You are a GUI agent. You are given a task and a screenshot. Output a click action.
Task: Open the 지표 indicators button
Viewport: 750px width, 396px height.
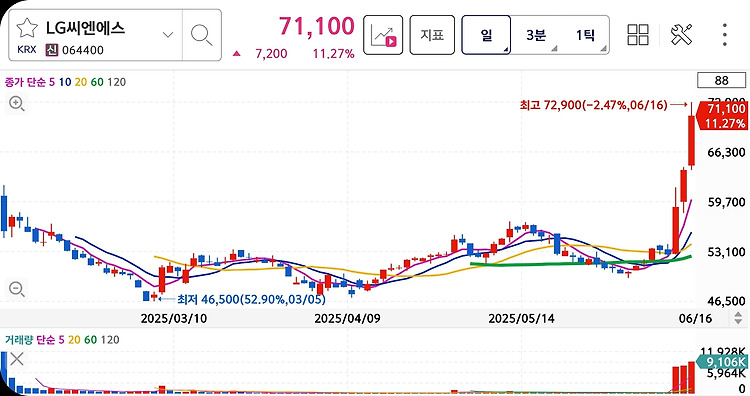click(432, 35)
